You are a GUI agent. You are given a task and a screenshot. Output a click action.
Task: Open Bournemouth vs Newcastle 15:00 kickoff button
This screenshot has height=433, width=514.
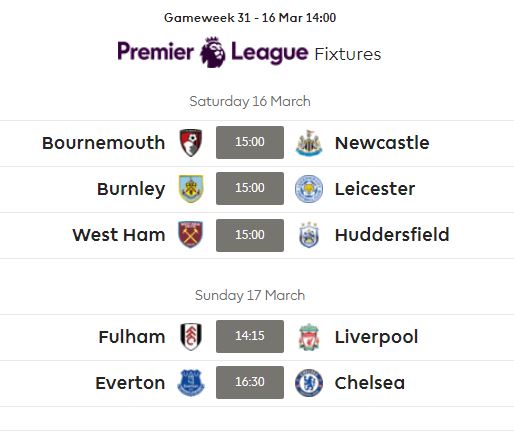[x=250, y=142]
